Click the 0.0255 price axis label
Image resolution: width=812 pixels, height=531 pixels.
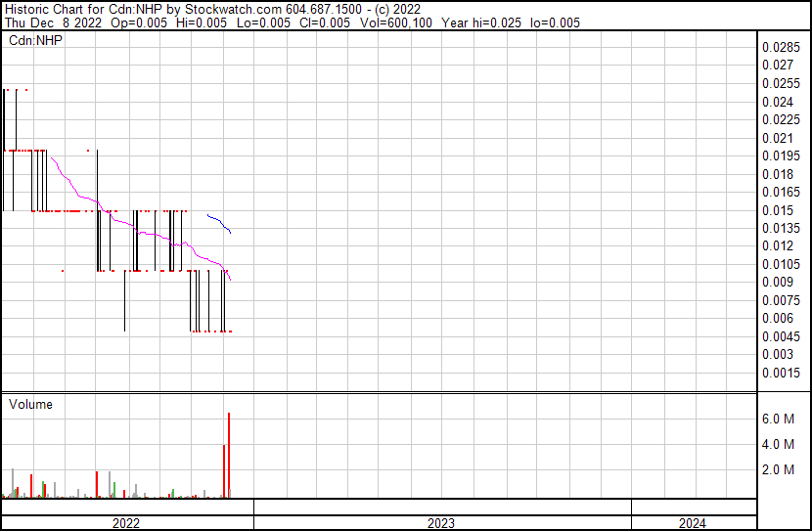pyautogui.click(x=781, y=84)
